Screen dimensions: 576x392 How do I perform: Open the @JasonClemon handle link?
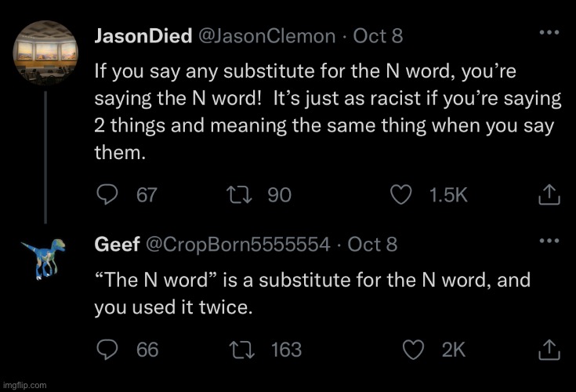[265, 36]
